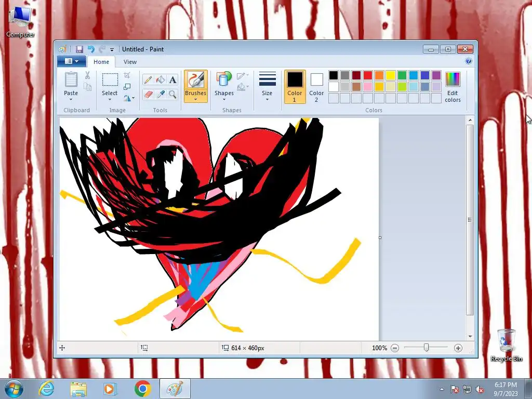This screenshot has height=399, width=532.
Task: Select the Color picker eyedropper tool
Action: click(160, 94)
